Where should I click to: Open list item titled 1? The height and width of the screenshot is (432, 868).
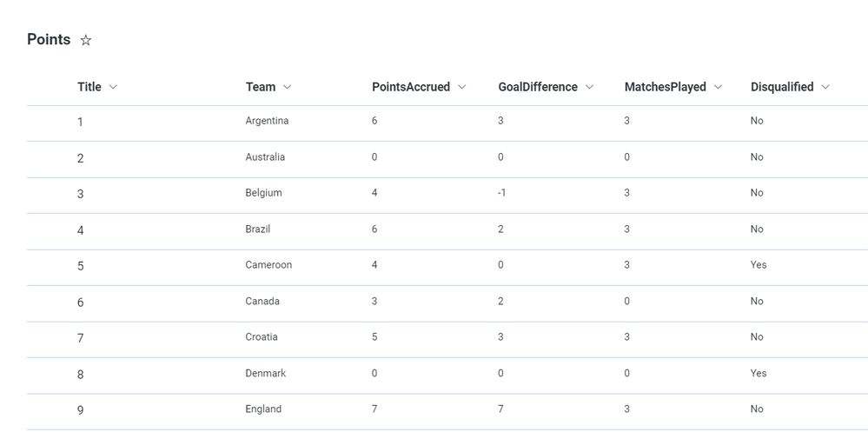(x=81, y=122)
